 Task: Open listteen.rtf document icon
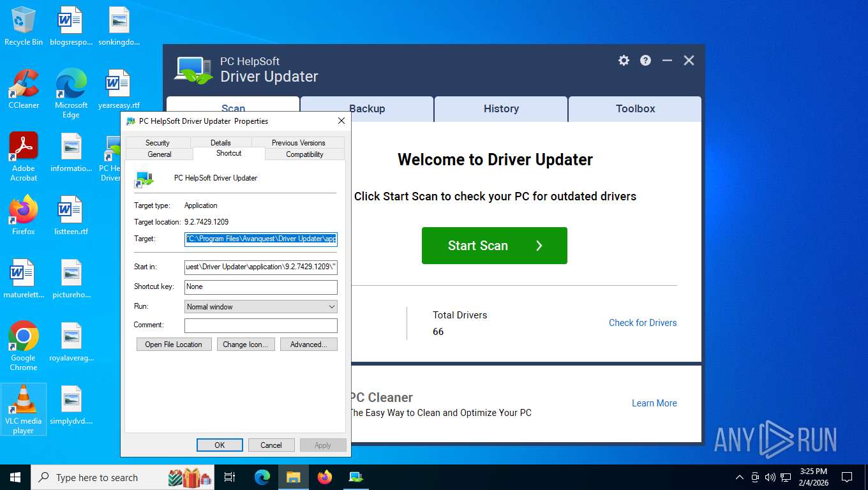point(71,216)
